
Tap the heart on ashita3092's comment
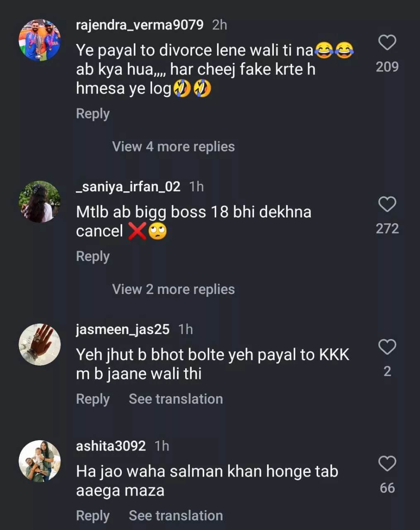(387, 463)
